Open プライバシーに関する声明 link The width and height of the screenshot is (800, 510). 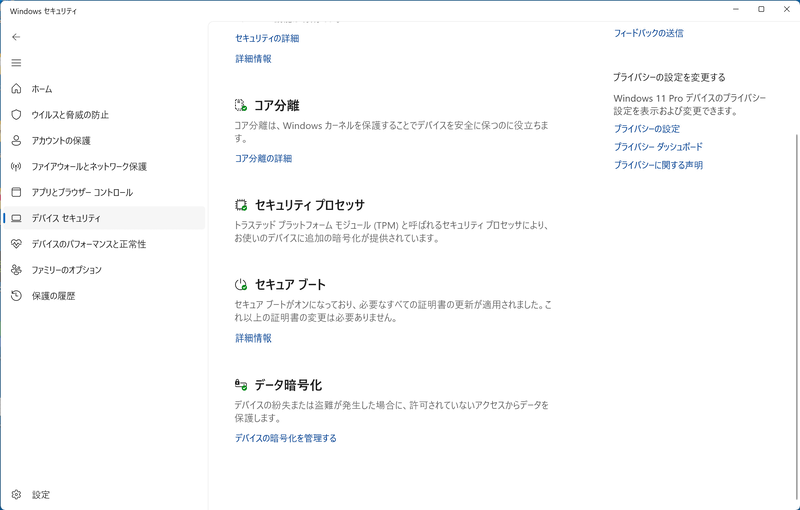[658, 165]
